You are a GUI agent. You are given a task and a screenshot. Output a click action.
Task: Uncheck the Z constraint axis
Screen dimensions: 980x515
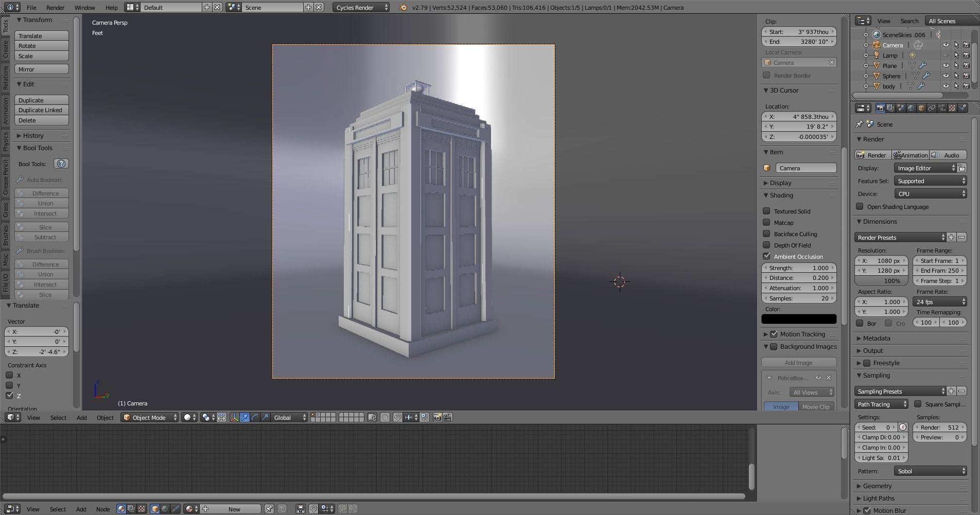9,395
